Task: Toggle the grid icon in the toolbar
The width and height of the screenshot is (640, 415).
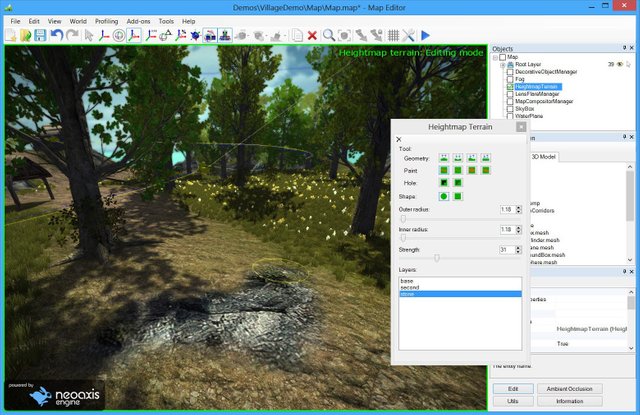Action: tap(393, 36)
